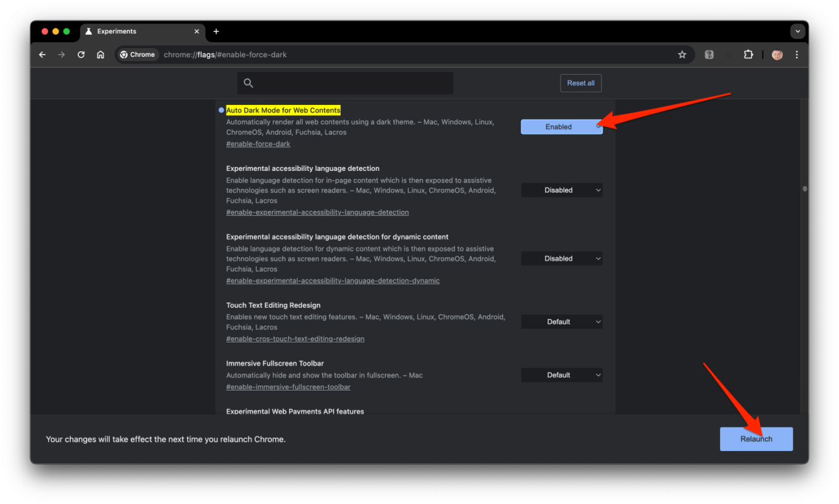Open the profile avatar menu
The image size is (839, 504).
(777, 55)
